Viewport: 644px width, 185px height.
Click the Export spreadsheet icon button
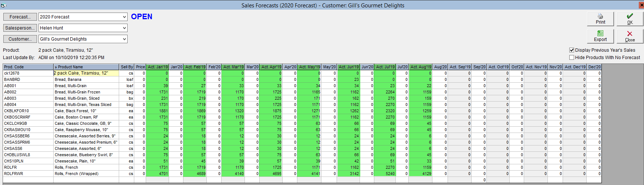pos(600,36)
